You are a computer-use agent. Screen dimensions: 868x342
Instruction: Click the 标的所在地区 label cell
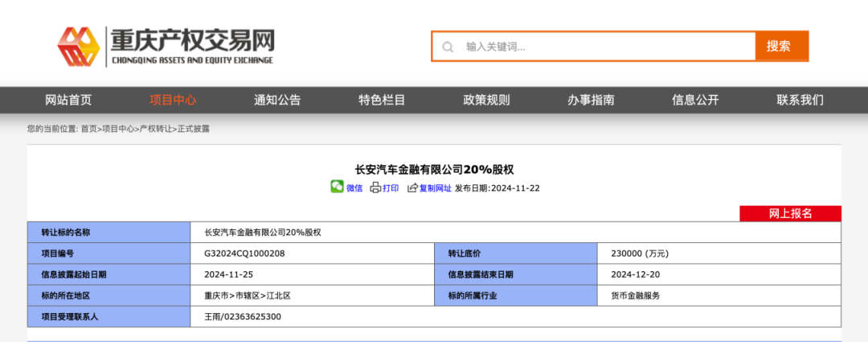(x=109, y=296)
